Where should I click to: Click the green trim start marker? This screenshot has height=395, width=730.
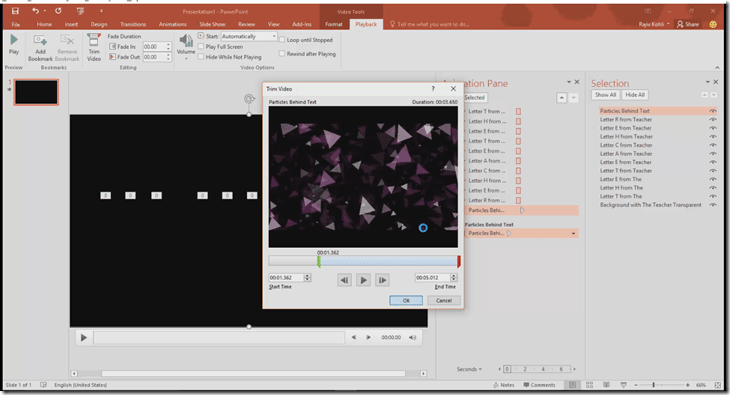(319, 261)
